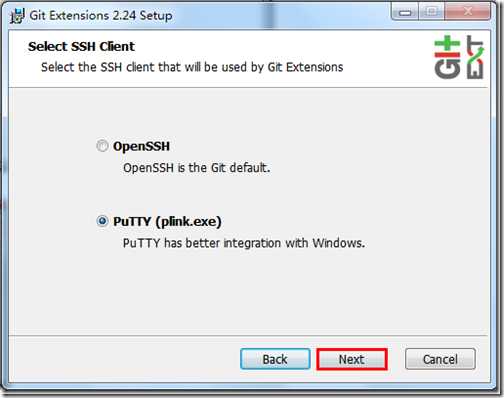The height and width of the screenshot is (398, 504).
Task: Click the disabled maximize window button
Action: 431,13
